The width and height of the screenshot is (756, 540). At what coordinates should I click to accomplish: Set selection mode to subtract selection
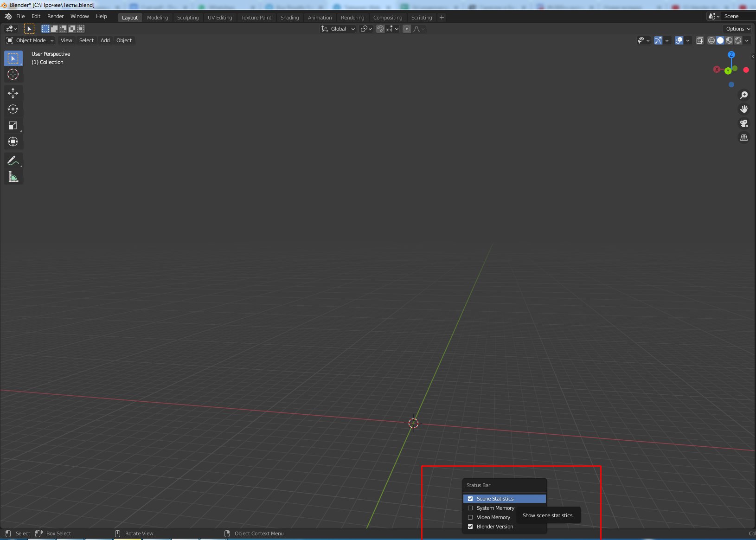click(63, 29)
